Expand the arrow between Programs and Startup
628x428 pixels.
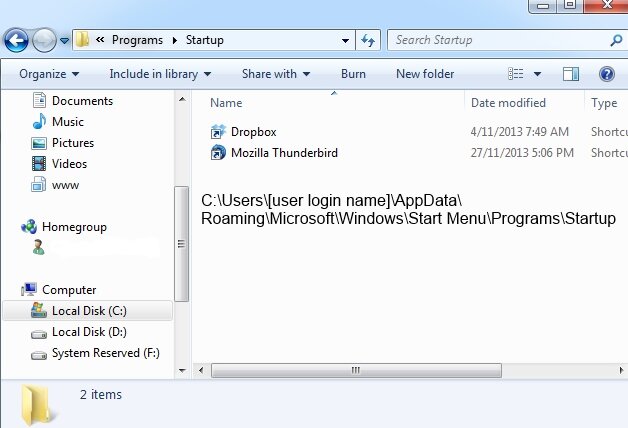(175, 40)
